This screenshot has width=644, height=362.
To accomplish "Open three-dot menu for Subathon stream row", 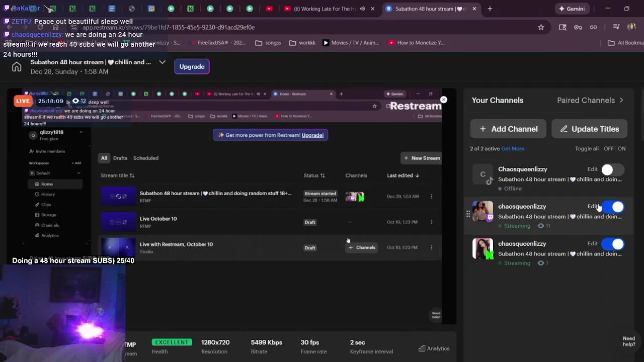I will coord(431,197).
